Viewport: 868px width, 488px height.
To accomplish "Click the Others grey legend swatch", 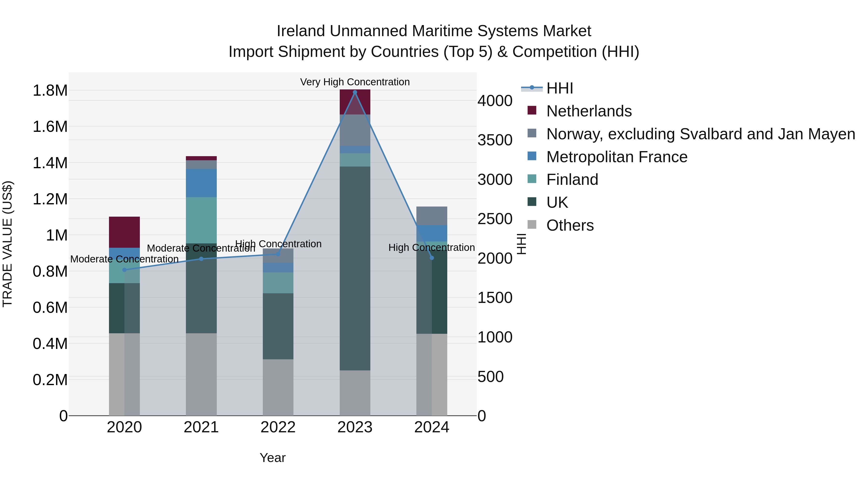I will point(532,225).
